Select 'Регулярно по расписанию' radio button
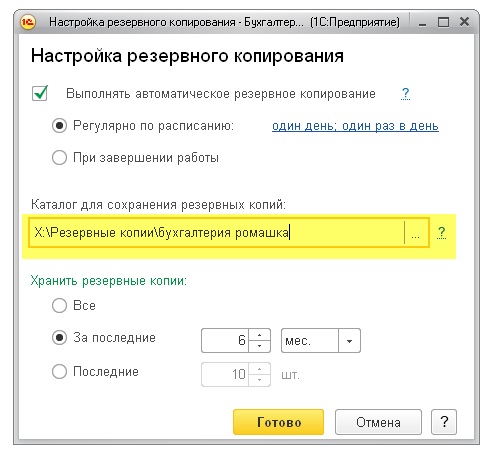This screenshot has width=495, height=456. pos(59,126)
